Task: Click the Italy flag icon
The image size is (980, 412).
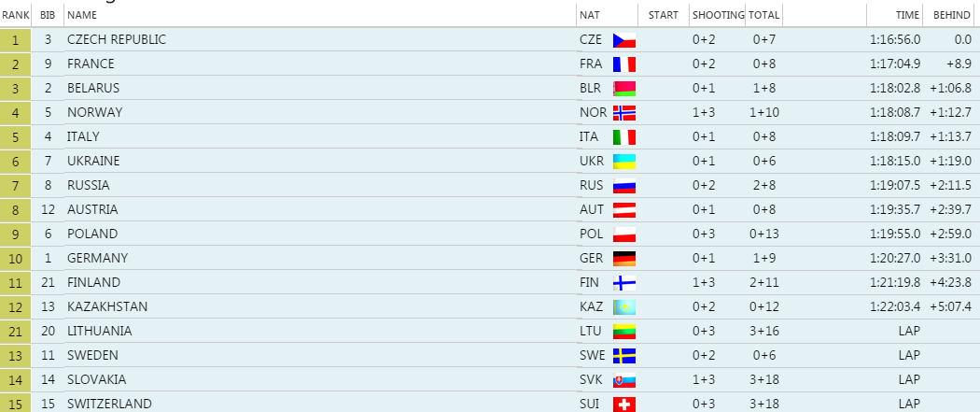Action: [x=623, y=137]
